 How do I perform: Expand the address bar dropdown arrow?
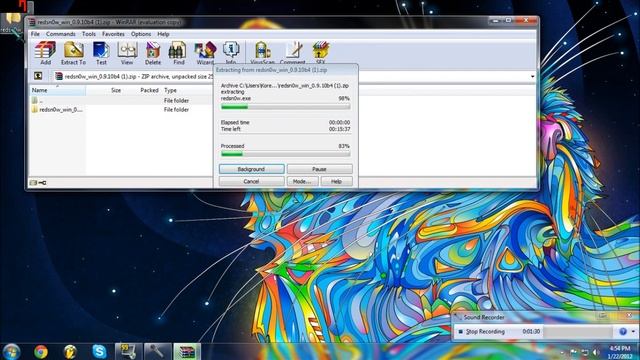coord(532,76)
